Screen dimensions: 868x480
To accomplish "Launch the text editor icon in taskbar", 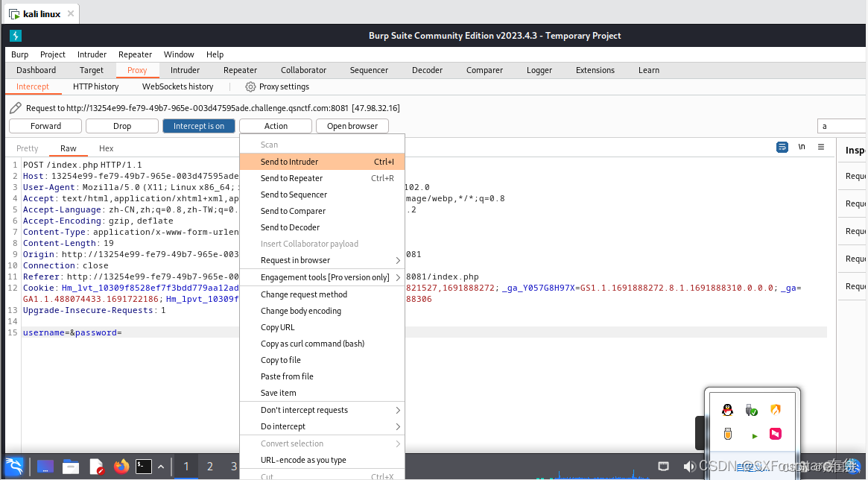I will (97, 467).
